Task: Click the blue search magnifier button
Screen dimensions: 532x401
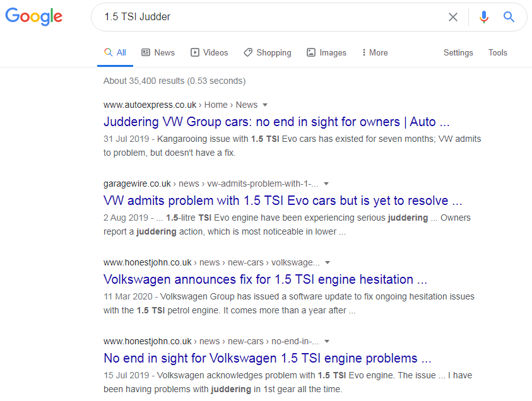Action: point(509,16)
